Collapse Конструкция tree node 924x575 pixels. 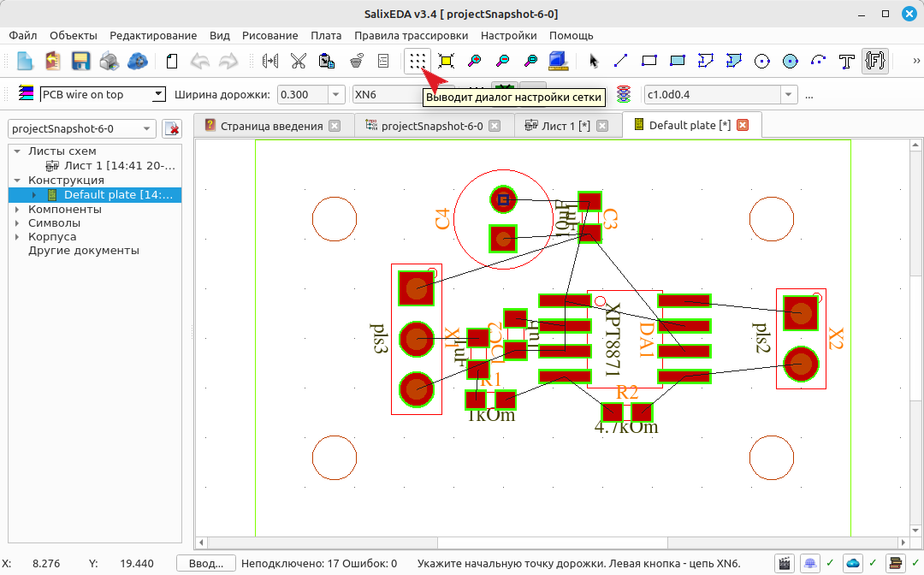17,181
